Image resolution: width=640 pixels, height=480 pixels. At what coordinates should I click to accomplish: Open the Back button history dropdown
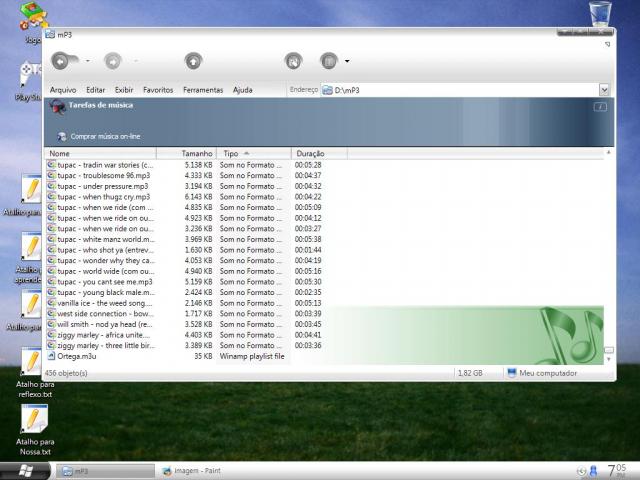tap(88, 61)
